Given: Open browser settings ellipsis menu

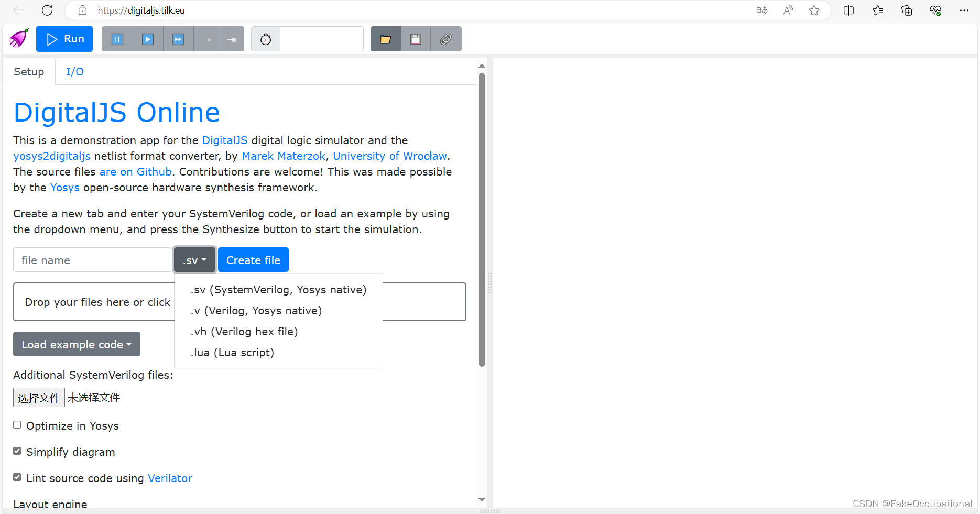Looking at the screenshot, I should pyautogui.click(x=964, y=10).
